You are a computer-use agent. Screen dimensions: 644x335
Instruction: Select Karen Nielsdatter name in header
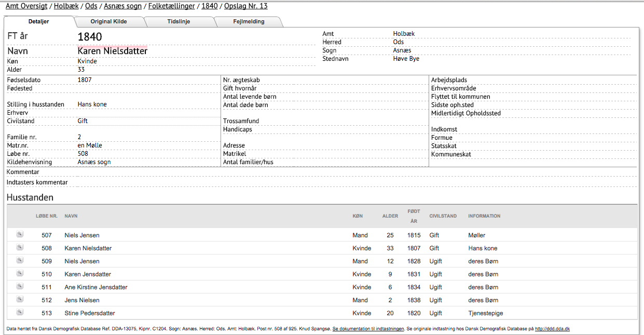click(x=112, y=51)
